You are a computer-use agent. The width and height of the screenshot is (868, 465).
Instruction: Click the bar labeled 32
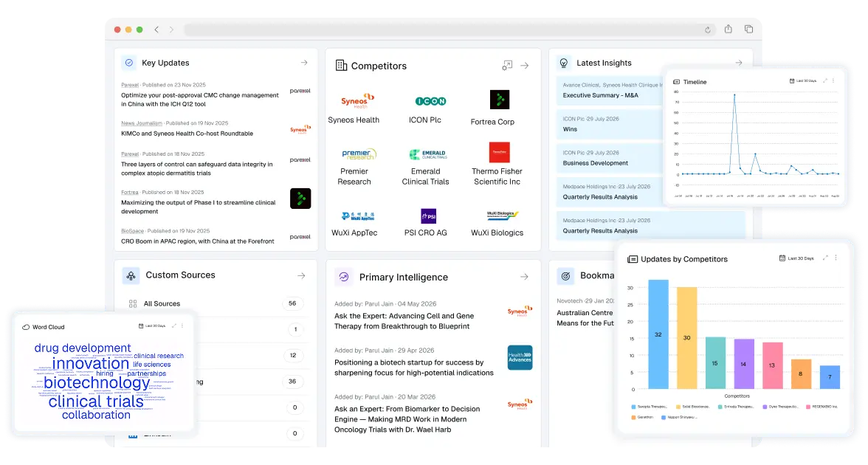click(658, 334)
